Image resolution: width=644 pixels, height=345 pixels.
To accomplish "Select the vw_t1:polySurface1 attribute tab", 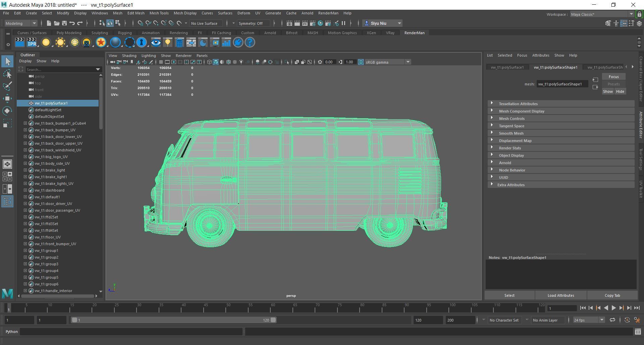I will [507, 67].
